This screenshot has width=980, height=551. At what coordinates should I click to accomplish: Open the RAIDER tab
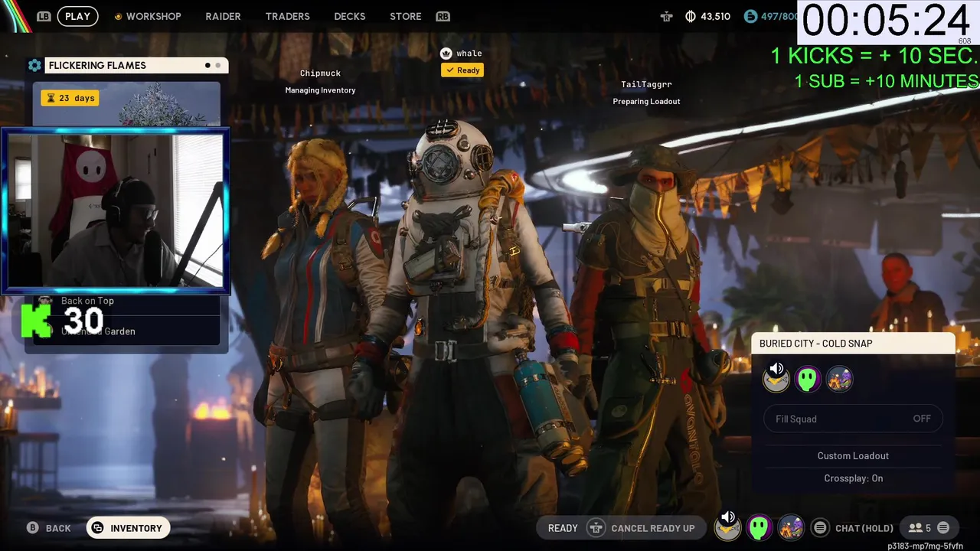click(x=223, y=16)
